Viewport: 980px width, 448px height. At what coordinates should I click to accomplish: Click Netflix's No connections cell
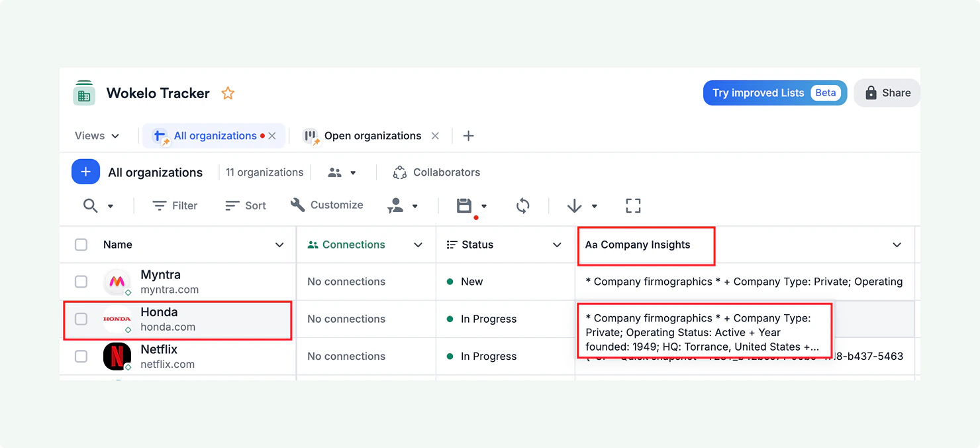click(x=366, y=357)
